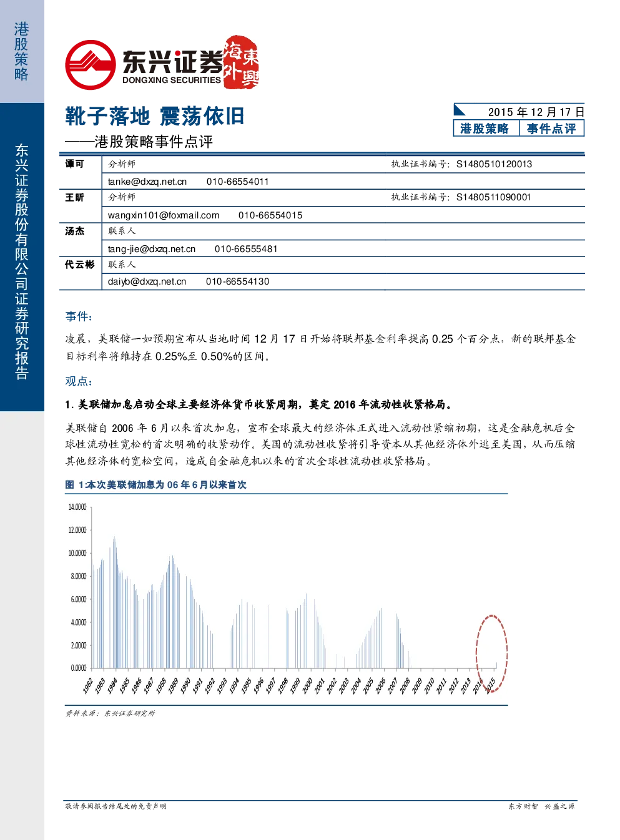Click daiyb@dxzq.net.cn contact email
The image size is (620, 840).
pyautogui.click(x=147, y=281)
